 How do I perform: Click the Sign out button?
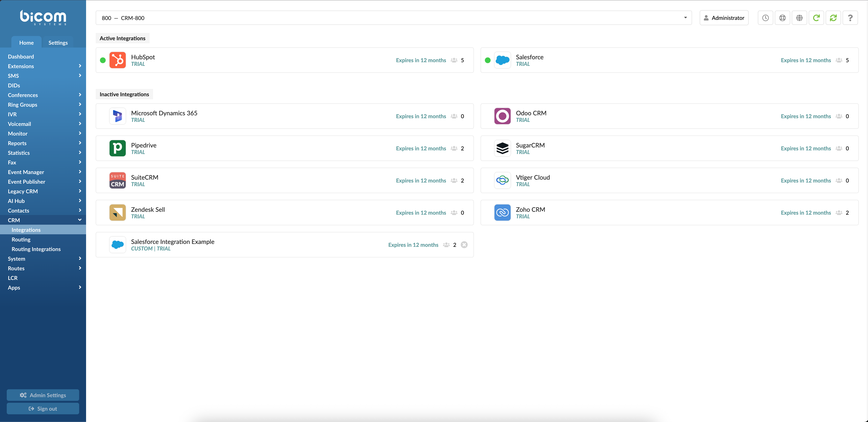point(43,409)
